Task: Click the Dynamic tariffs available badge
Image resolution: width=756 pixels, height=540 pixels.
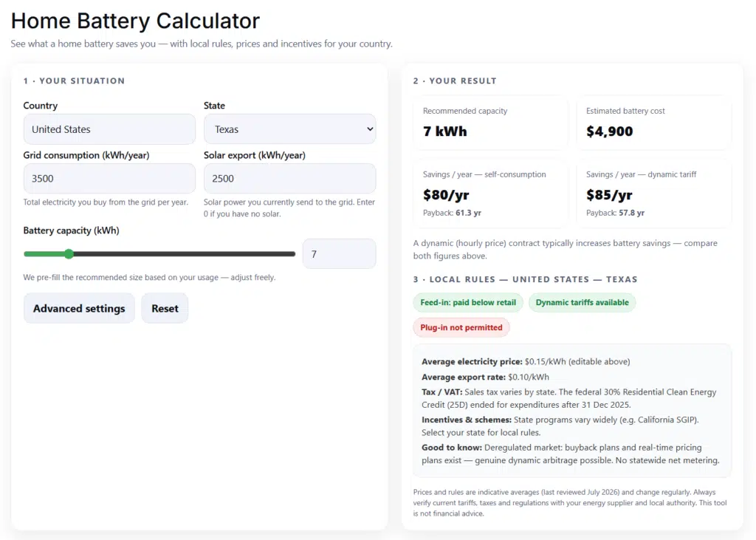Action: point(582,303)
